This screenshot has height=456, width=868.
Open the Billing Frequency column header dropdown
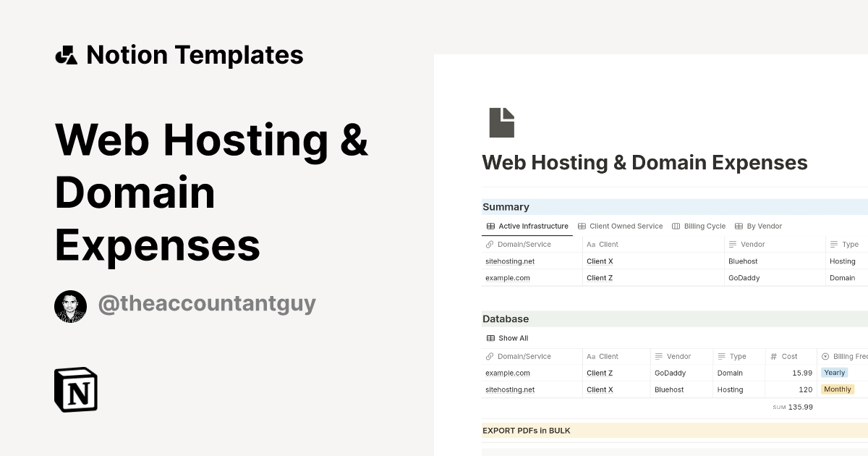pyautogui.click(x=843, y=356)
